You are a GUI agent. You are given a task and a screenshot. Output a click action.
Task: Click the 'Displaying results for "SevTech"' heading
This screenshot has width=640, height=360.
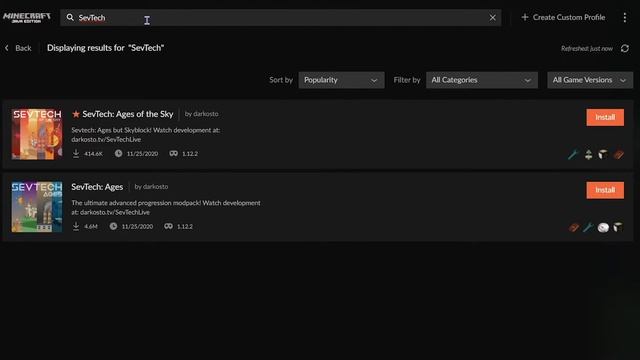click(105, 48)
